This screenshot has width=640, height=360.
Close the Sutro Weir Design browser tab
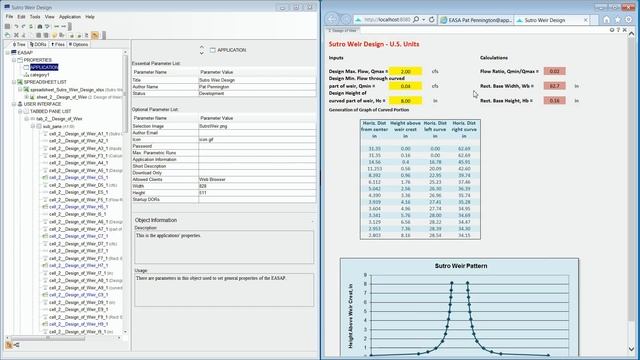click(x=586, y=20)
